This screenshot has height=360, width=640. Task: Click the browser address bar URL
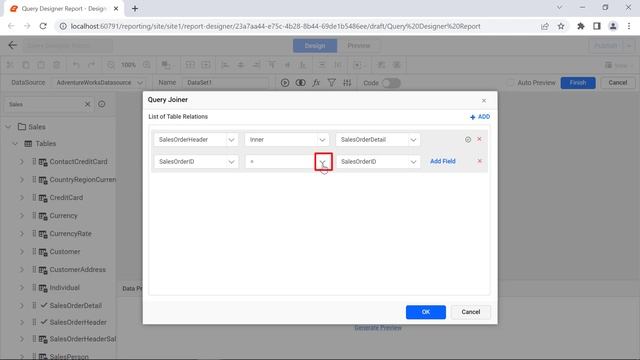pyautogui.click(x=276, y=26)
